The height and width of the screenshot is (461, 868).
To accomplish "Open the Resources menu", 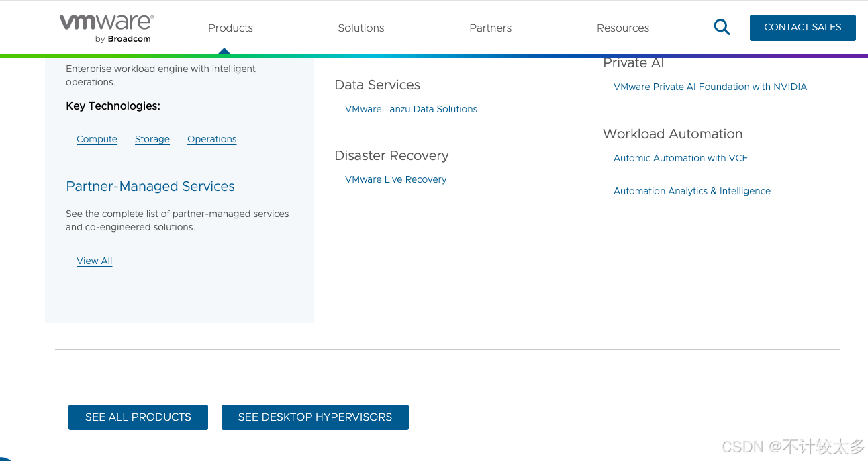I will (623, 28).
